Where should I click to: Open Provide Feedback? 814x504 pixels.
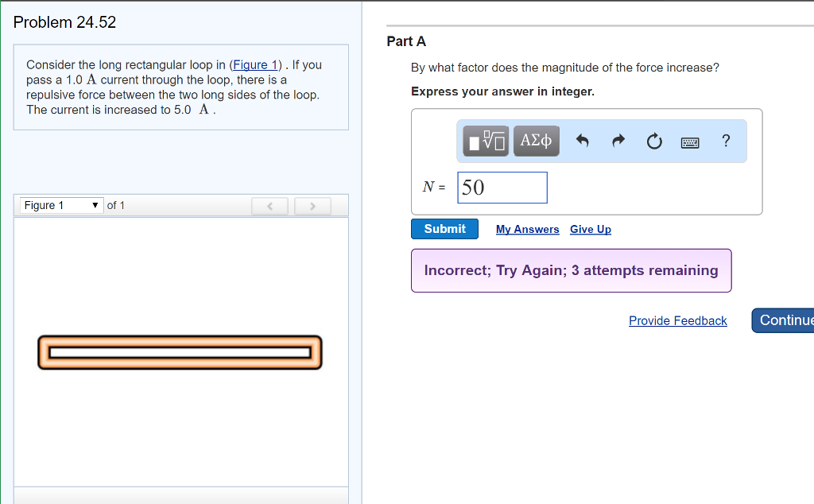point(677,320)
